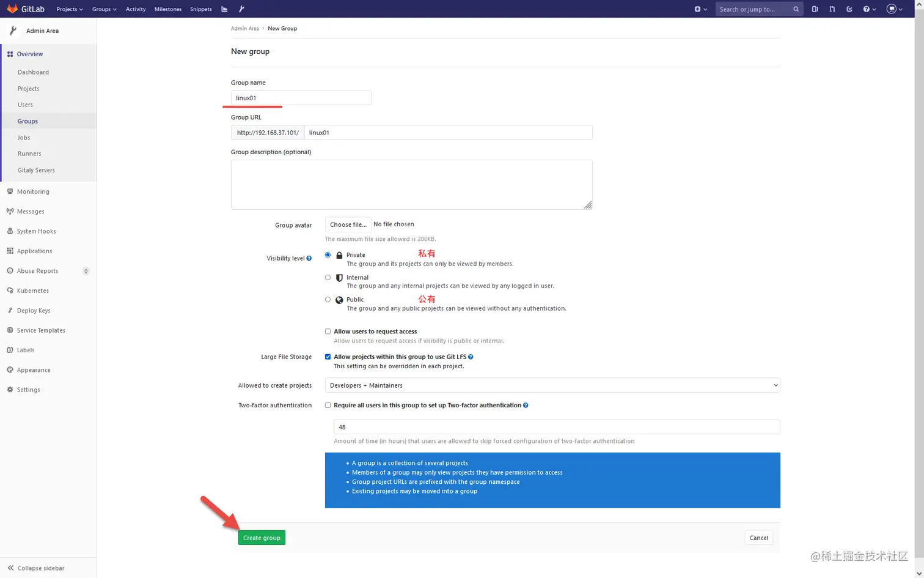Select the Internal visibility radio button

click(x=328, y=278)
